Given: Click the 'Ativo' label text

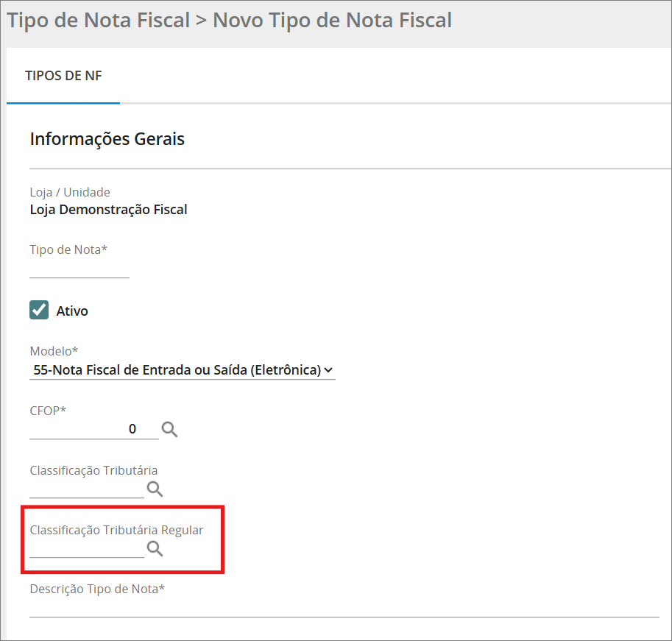Looking at the screenshot, I should point(72,311).
